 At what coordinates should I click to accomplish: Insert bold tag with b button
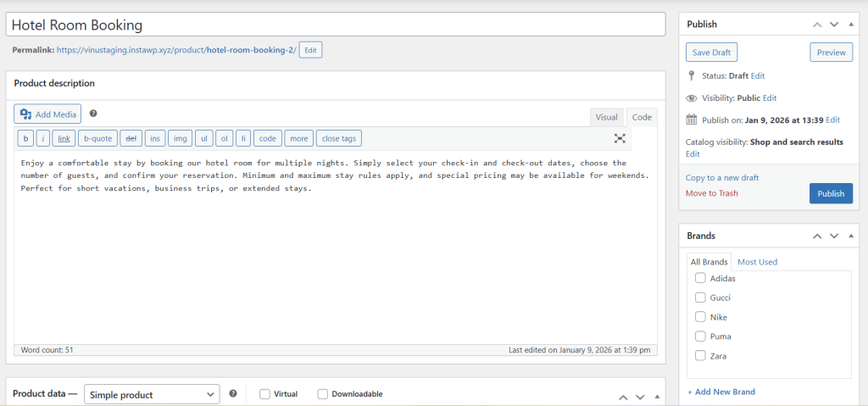[25, 138]
